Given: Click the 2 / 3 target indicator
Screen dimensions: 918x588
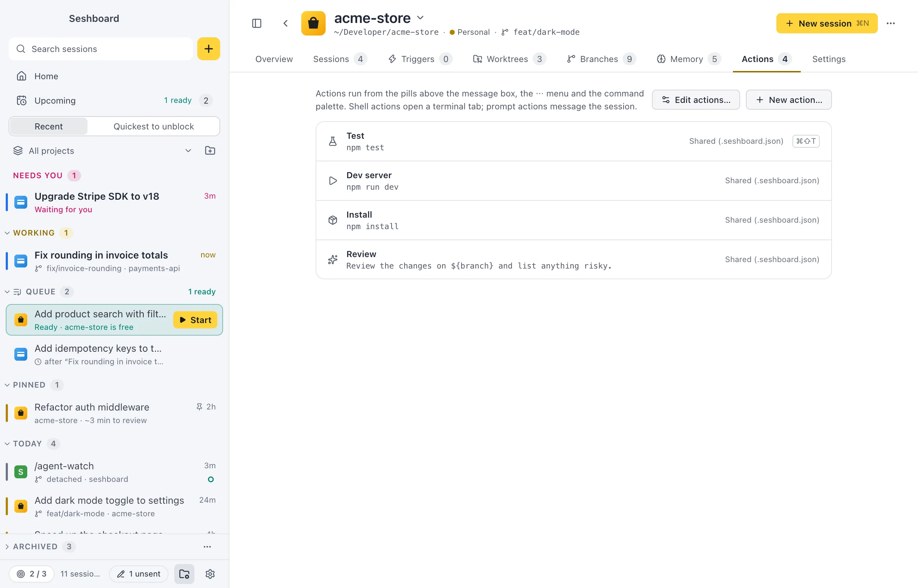Looking at the screenshot, I should click(32, 574).
